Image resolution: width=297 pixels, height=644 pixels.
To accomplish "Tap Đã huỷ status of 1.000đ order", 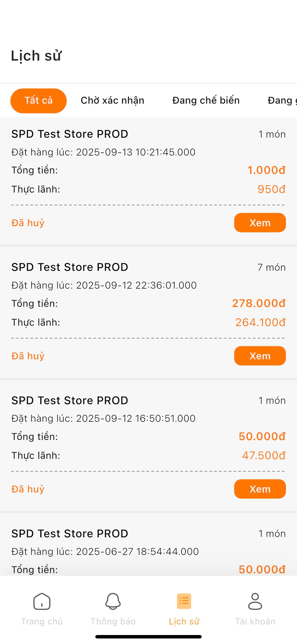I will coord(28,223).
